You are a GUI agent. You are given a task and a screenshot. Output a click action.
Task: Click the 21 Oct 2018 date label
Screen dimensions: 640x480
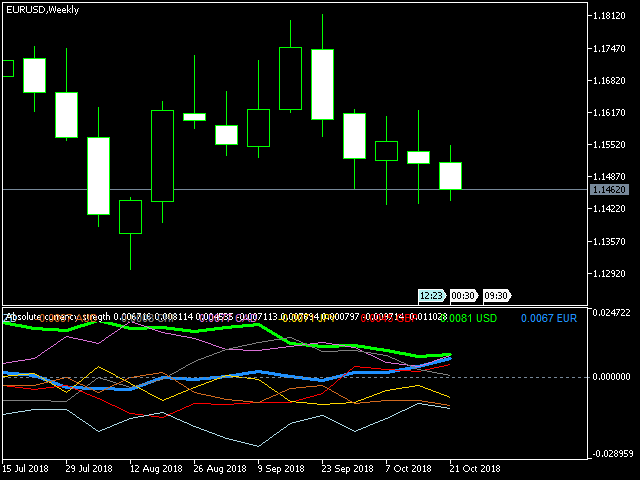(x=474, y=468)
